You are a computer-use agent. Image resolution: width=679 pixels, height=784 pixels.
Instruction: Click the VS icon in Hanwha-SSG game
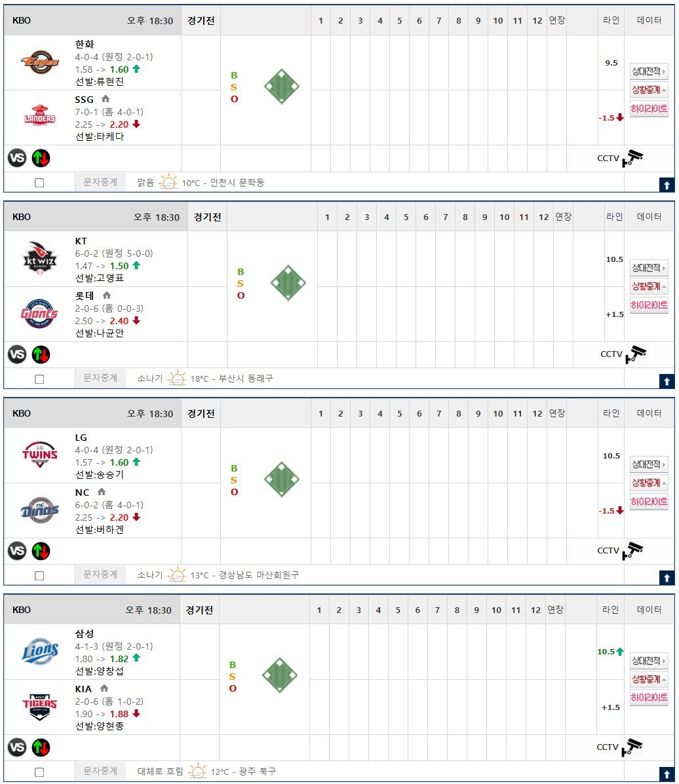[18, 158]
